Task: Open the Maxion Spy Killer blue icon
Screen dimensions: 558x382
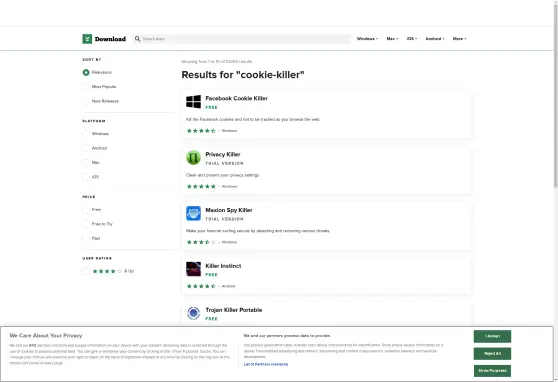Action: click(x=193, y=214)
